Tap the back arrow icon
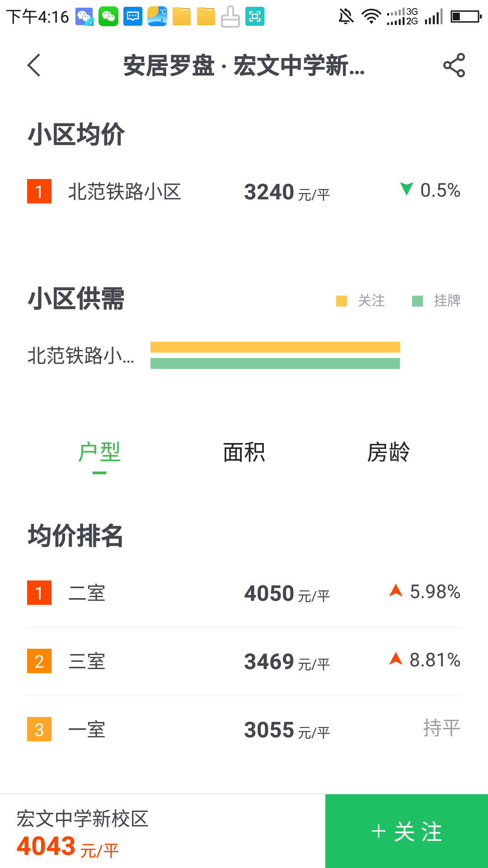The image size is (488, 868). [34, 65]
